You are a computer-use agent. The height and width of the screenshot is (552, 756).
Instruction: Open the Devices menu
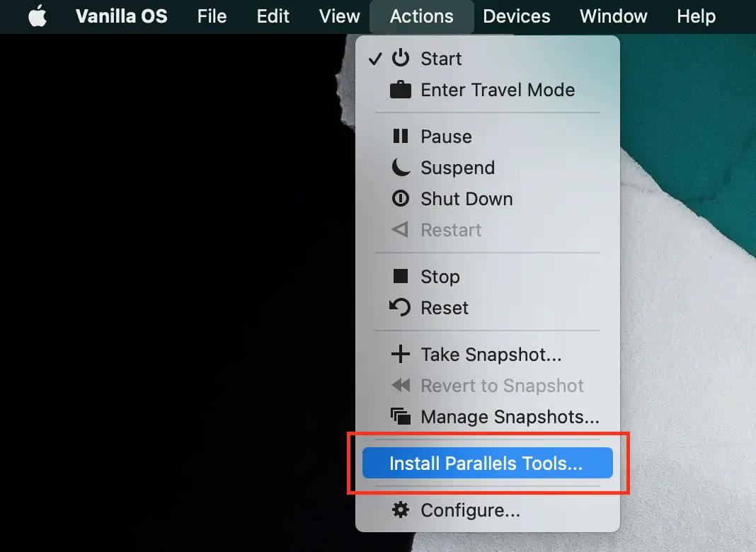[516, 16]
